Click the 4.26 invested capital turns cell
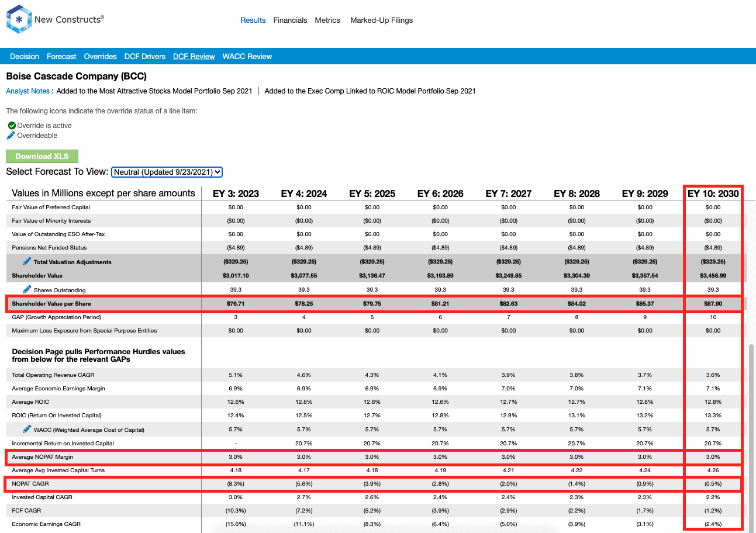This screenshot has height=533, width=756. [x=713, y=470]
